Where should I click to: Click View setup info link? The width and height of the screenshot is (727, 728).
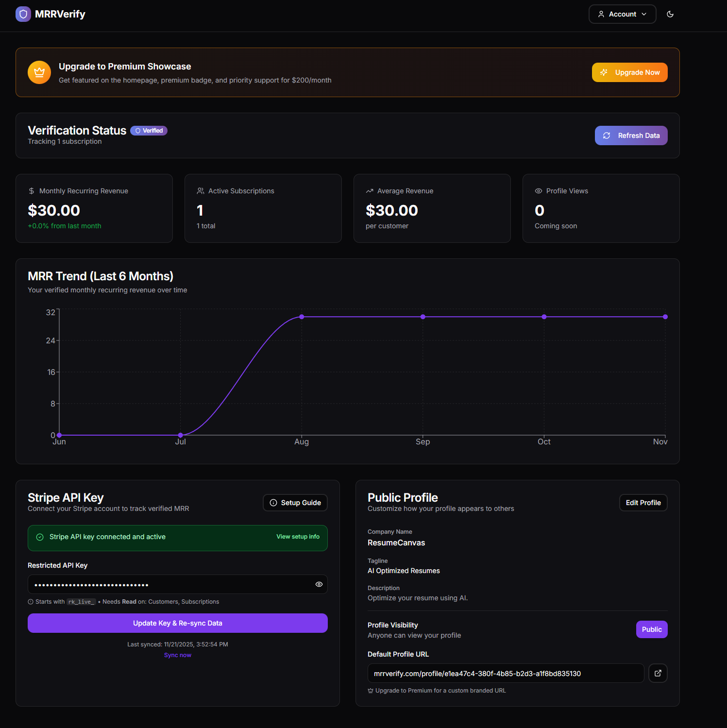tap(298, 537)
